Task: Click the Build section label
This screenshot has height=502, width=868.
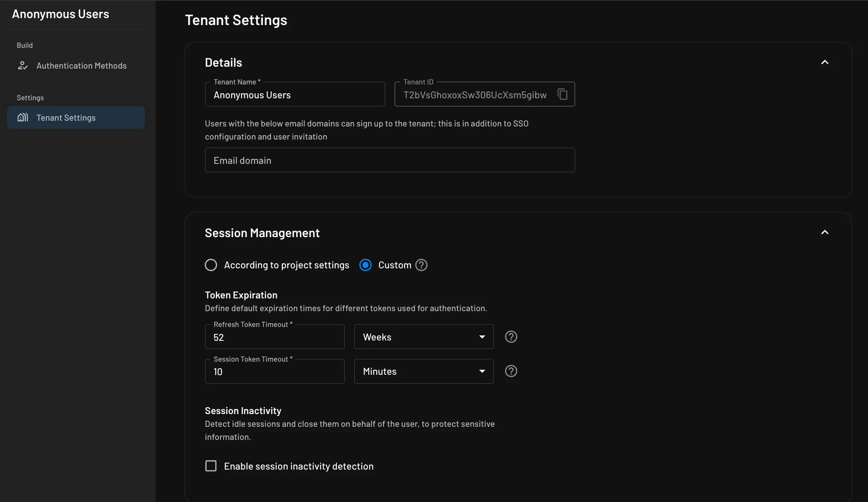Action: tap(25, 45)
